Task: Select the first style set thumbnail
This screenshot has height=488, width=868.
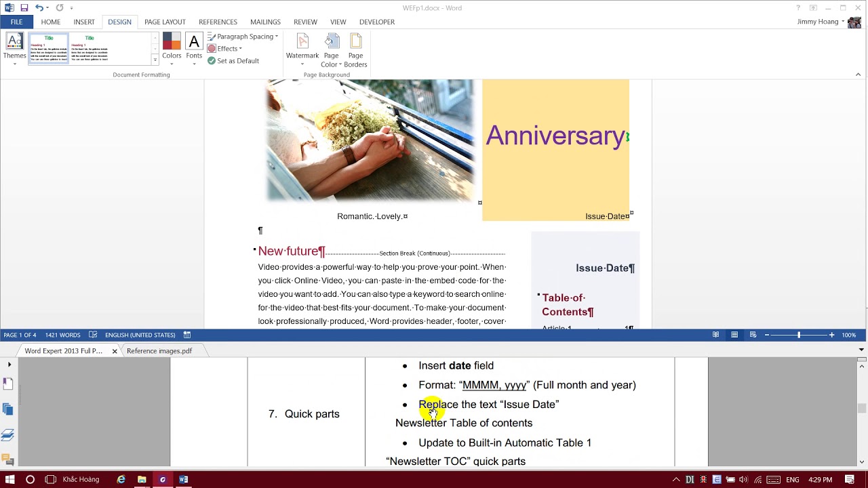Action: point(49,48)
